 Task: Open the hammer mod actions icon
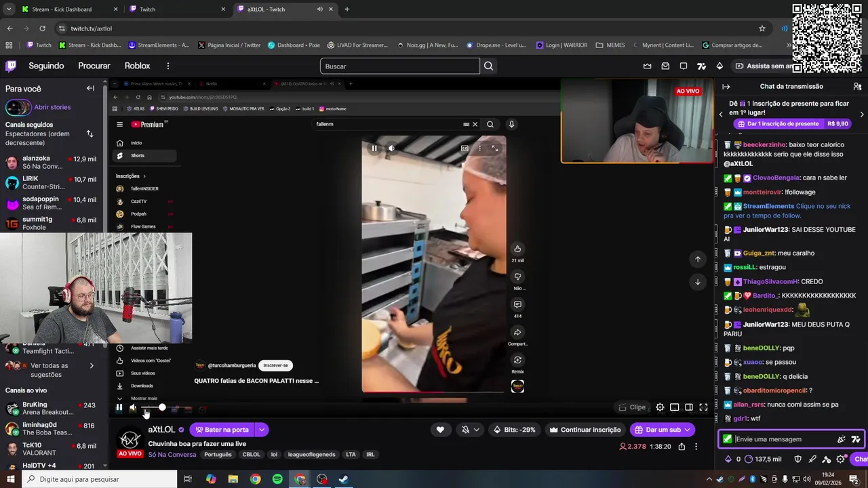tap(827, 459)
